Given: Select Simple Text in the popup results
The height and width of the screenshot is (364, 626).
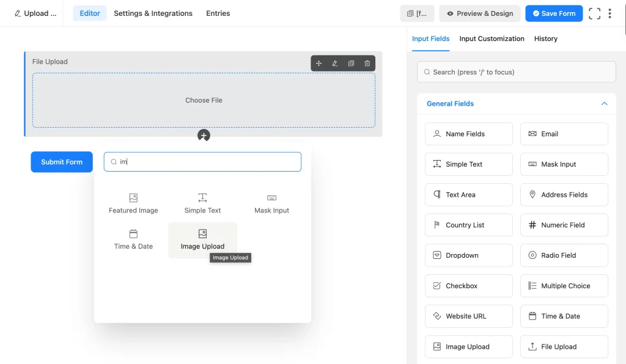Looking at the screenshot, I should click(202, 204).
